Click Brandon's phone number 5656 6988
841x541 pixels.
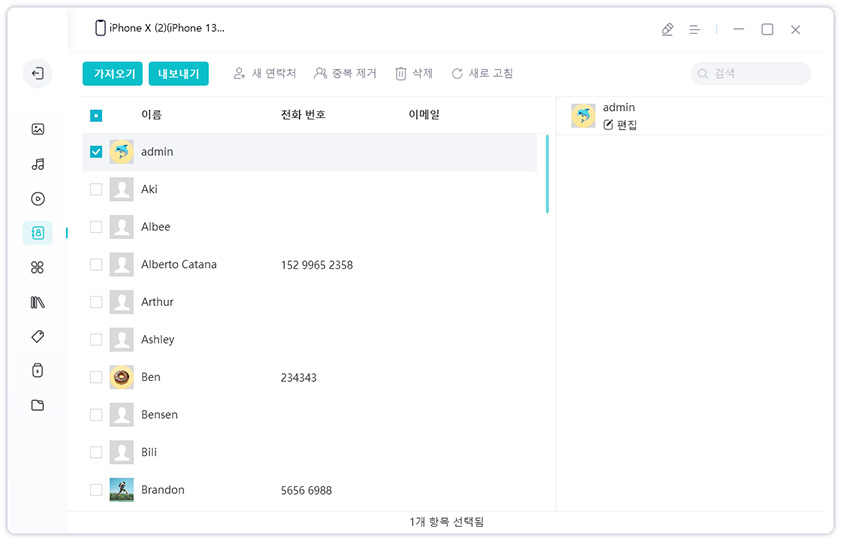click(x=306, y=490)
